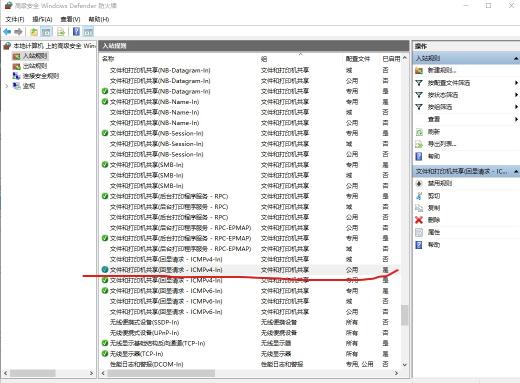The image size is (520, 383).
Task: Click 导出列表... in the actions pane
Action: [442, 144]
